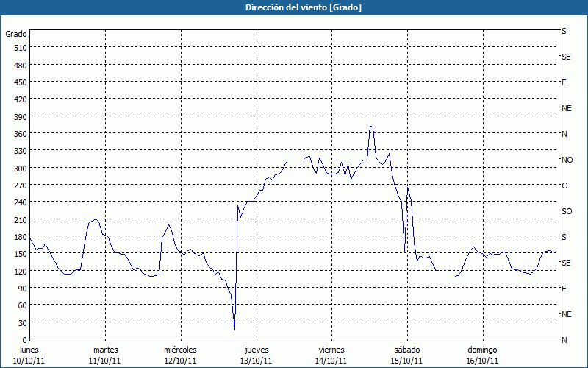Click the lowest dip of the blue line
This screenshot has height=368, width=588.
coord(234,329)
